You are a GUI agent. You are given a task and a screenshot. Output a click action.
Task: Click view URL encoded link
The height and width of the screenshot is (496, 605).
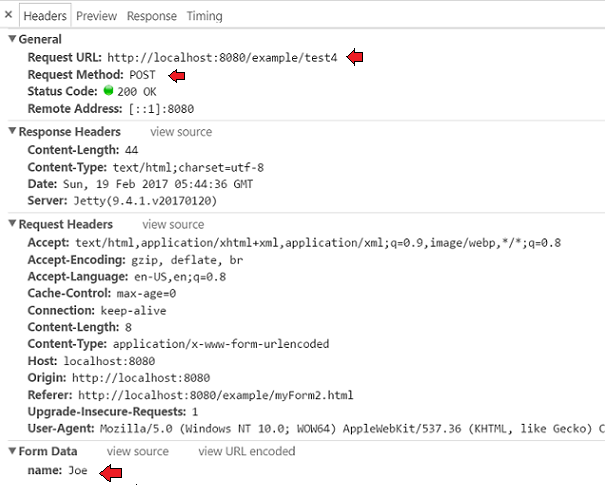(x=246, y=452)
